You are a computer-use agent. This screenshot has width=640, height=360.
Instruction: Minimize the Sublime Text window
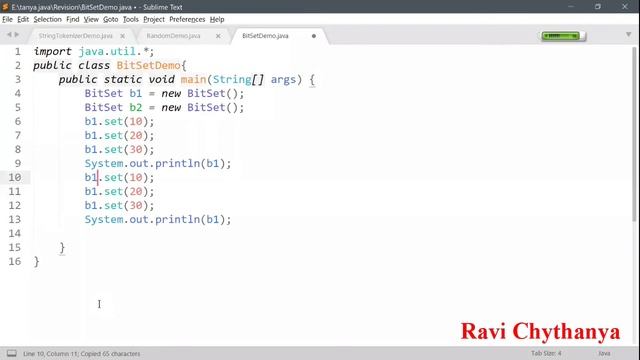pos(571,7)
